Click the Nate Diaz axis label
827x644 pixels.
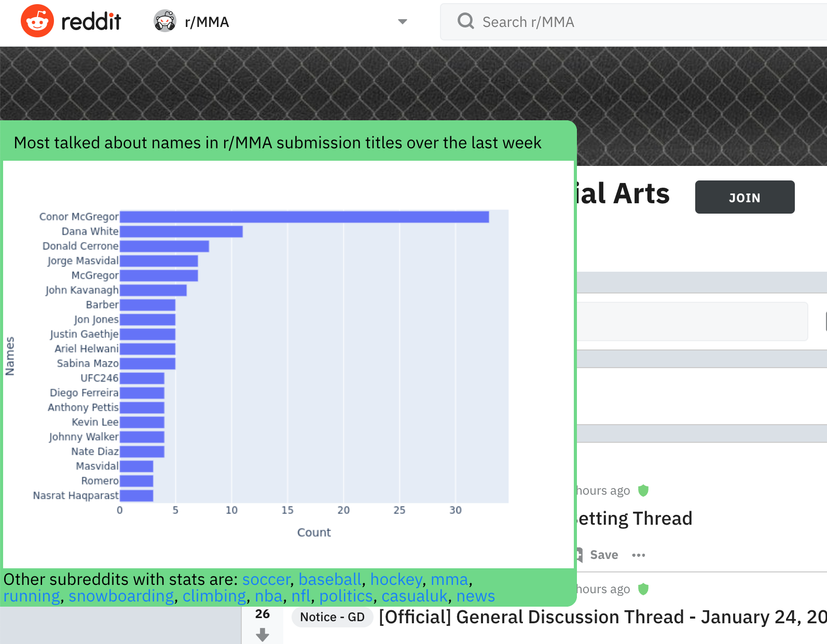tap(95, 452)
